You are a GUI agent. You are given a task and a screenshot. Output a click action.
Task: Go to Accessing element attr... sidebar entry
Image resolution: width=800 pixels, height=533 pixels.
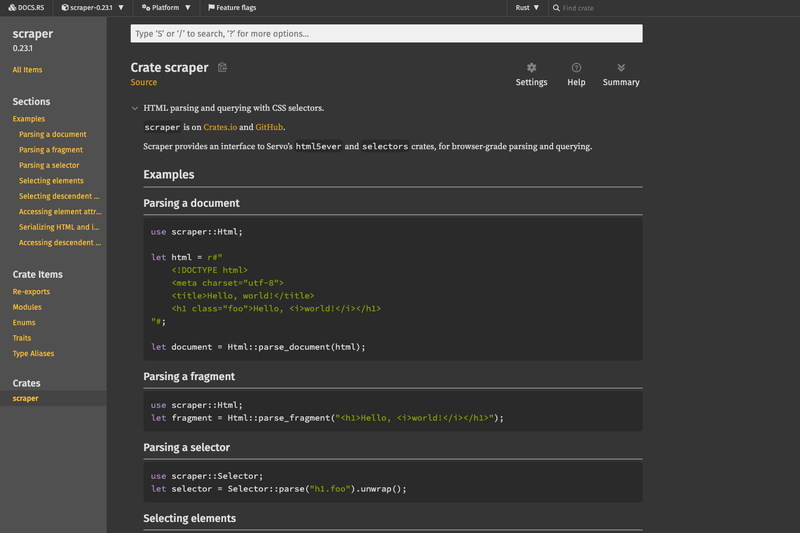[x=60, y=212]
